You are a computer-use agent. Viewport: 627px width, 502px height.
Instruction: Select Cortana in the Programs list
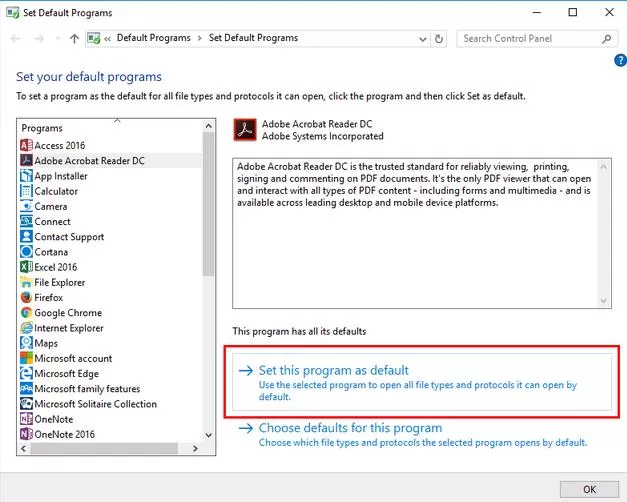click(x=111, y=252)
